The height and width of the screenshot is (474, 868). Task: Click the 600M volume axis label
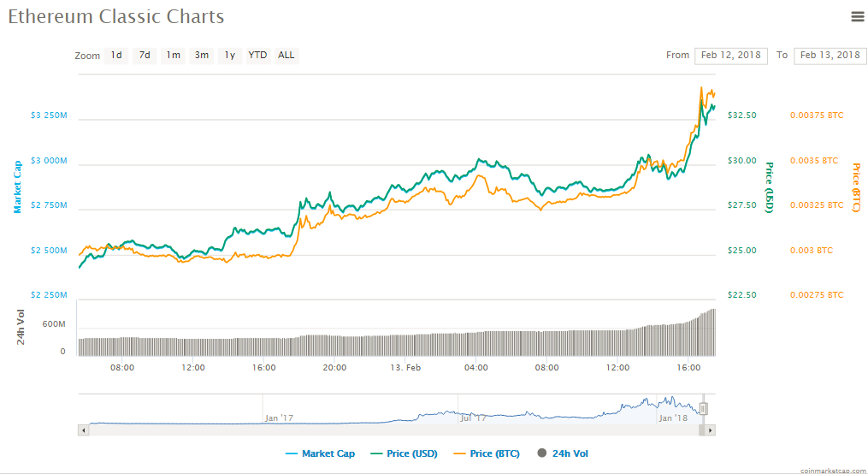coord(54,324)
